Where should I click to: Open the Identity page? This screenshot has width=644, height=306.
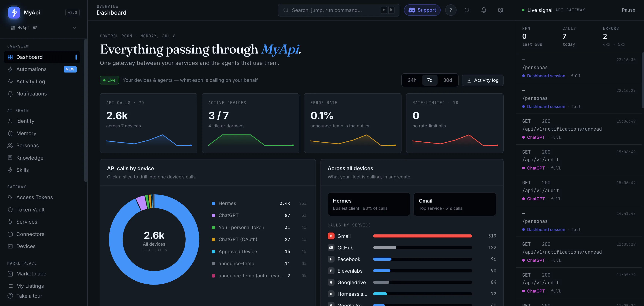click(x=42, y=121)
